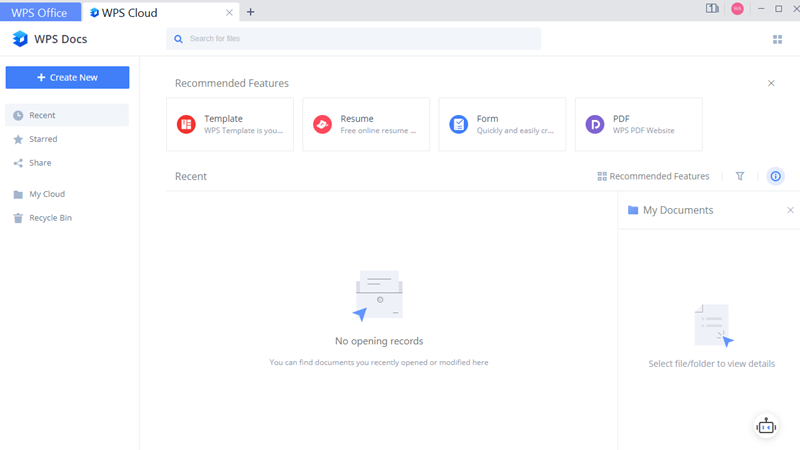Screen dimensions: 800x450
Task: Add a new tab with plus button
Action: coord(251,12)
